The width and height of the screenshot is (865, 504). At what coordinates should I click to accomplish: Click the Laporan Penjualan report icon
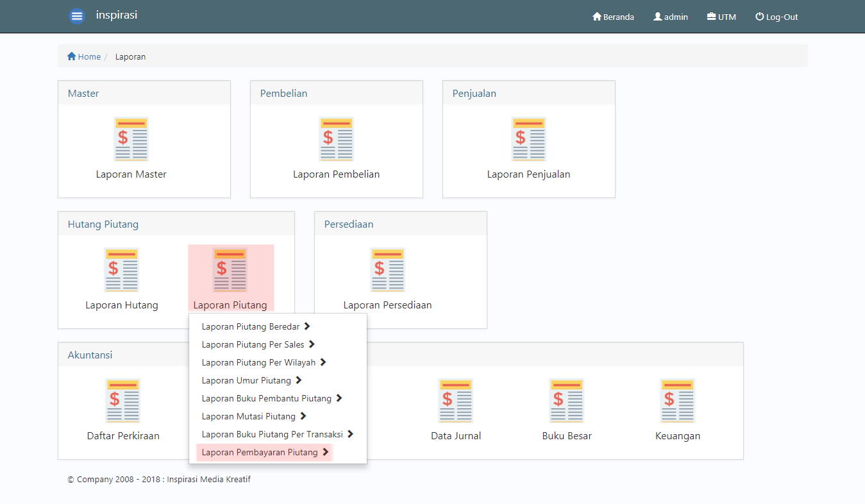tap(528, 139)
